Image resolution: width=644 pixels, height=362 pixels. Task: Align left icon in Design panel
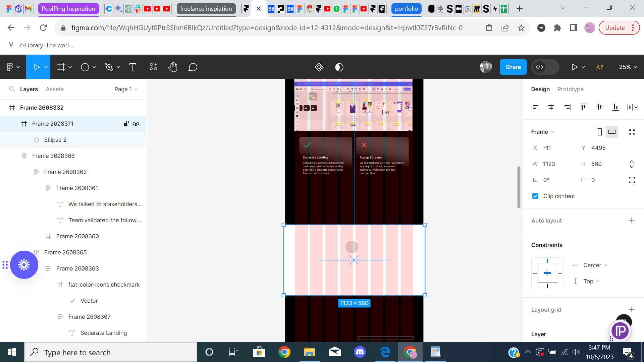(535, 107)
